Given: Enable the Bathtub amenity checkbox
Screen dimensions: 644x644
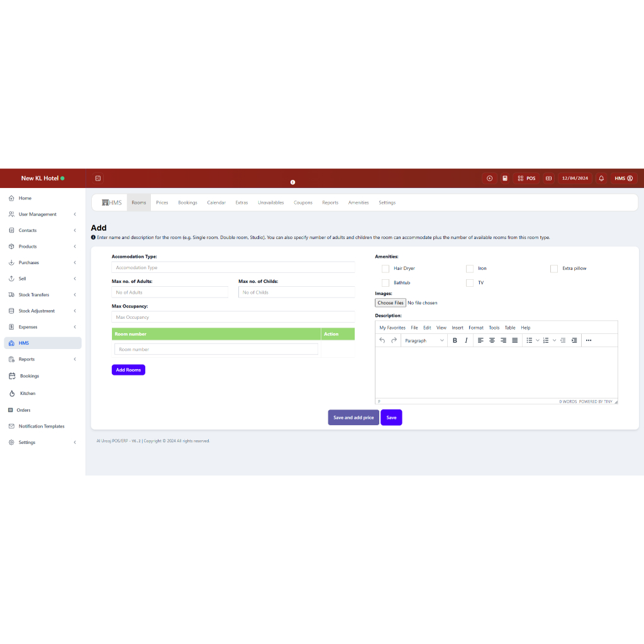Looking at the screenshot, I should (x=386, y=283).
